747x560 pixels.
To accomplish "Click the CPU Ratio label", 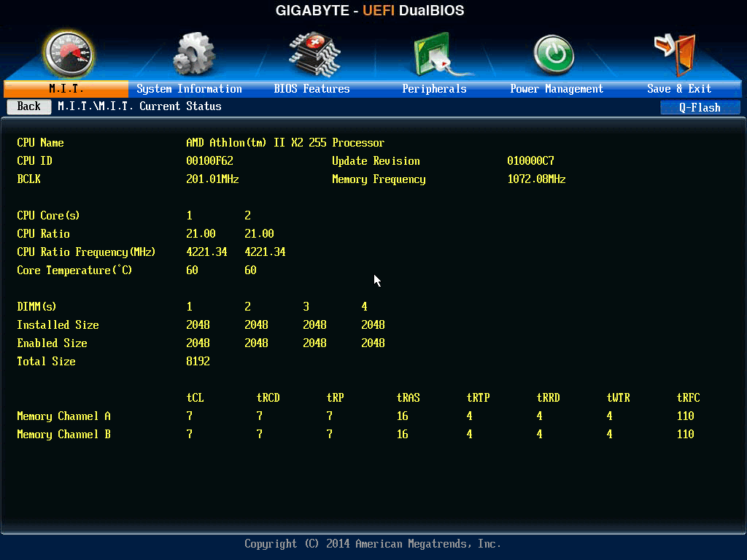I will pyautogui.click(x=43, y=234).
